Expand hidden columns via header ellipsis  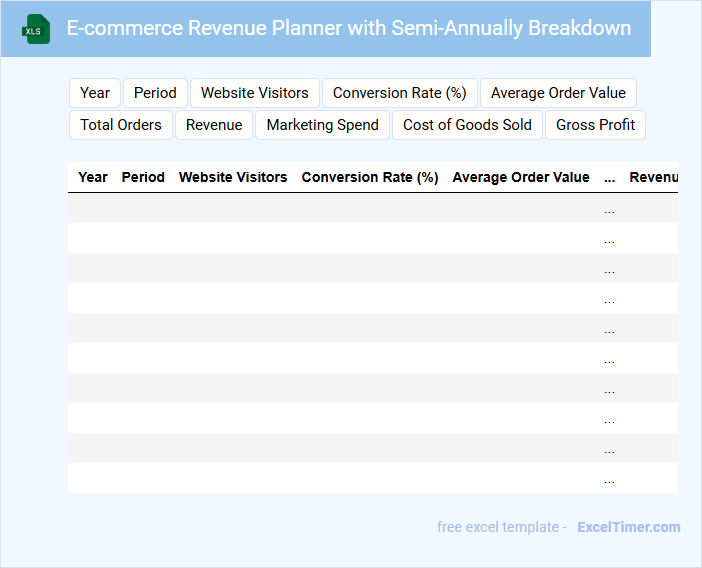pyautogui.click(x=609, y=178)
